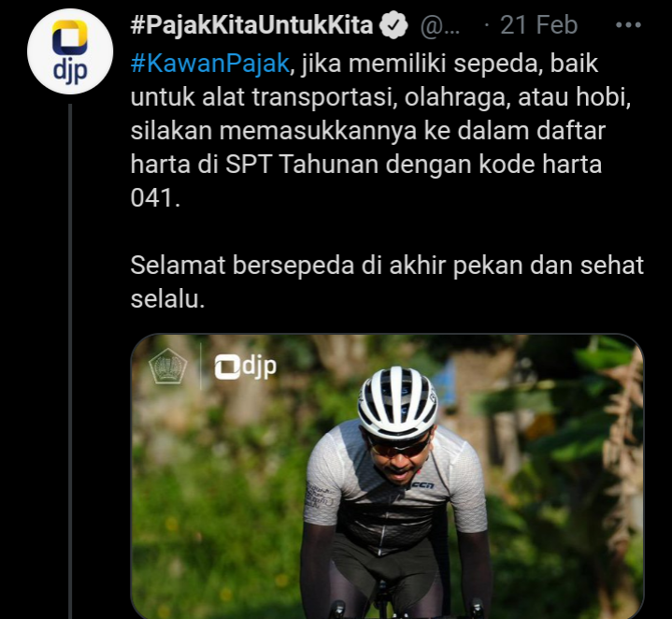Click the cyclist's white helmet in the photo
Image resolution: width=672 pixels, height=619 pixels.
click(397, 402)
